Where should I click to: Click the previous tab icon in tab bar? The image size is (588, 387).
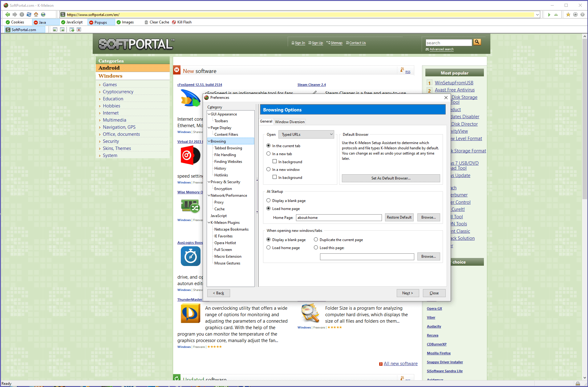(55, 30)
